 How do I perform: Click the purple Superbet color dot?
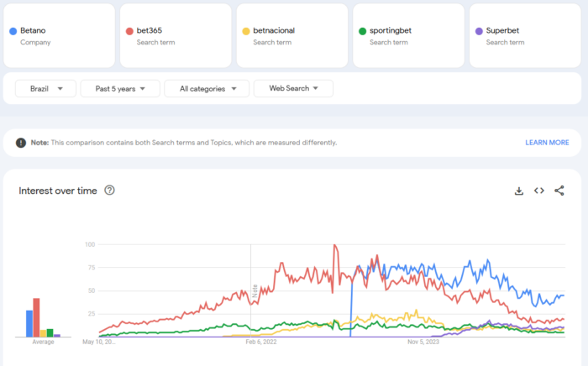click(x=479, y=31)
